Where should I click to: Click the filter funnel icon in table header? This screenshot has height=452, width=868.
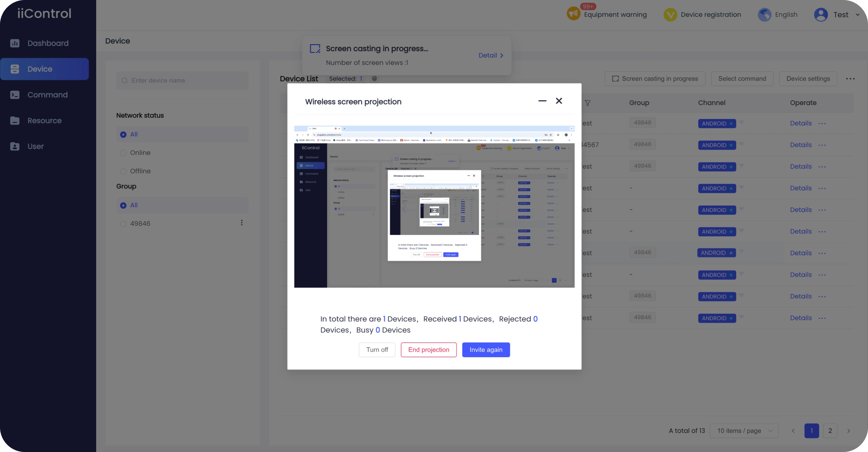(587, 103)
